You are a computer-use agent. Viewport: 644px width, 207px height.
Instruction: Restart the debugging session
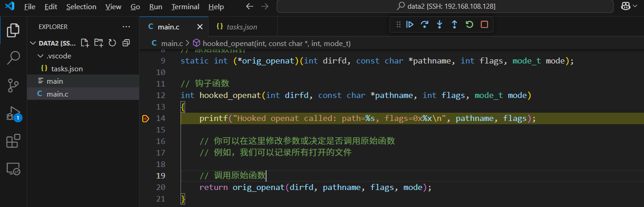click(x=469, y=25)
